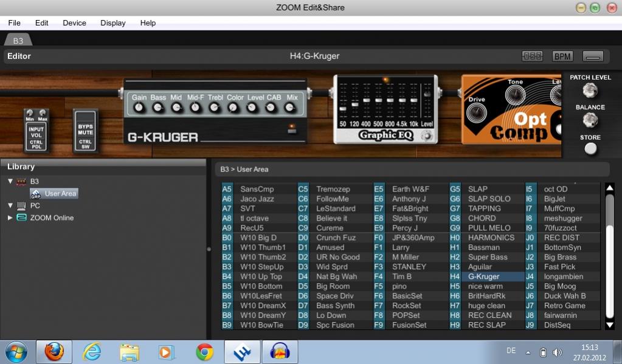The width and height of the screenshot is (622, 364).
Task: Launch Google Chrome from the taskbar
Action: click(x=204, y=352)
